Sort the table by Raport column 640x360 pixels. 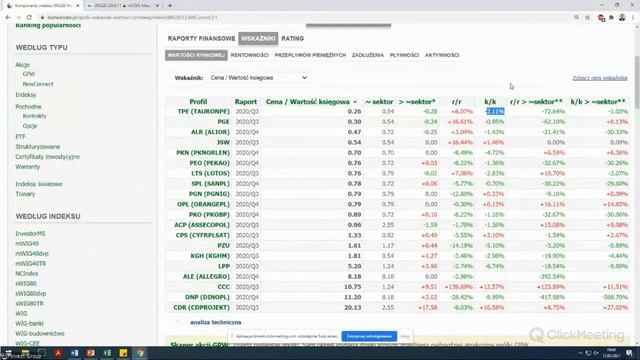(246, 102)
